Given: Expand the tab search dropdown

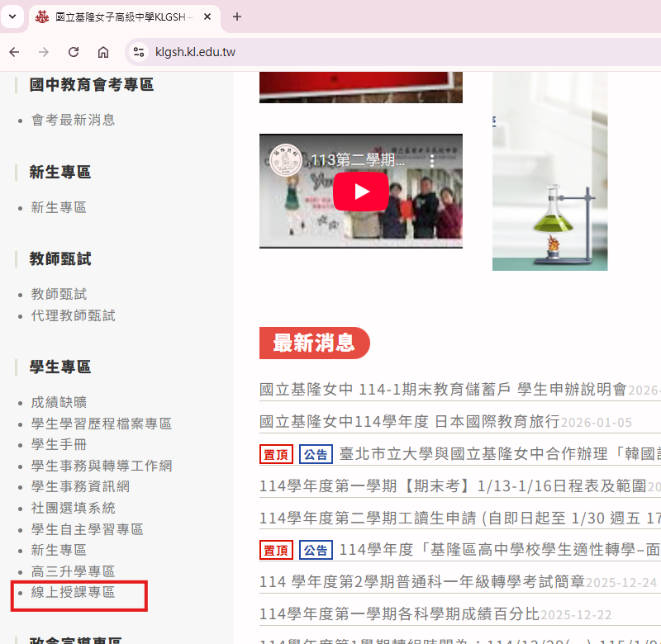Looking at the screenshot, I should [x=12, y=17].
